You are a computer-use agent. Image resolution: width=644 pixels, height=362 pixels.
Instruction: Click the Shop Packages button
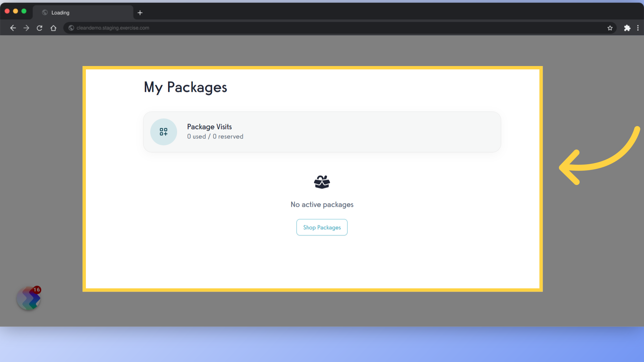(x=322, y=227)
